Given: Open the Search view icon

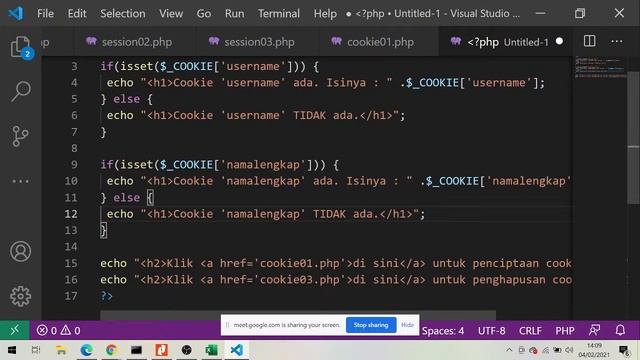Looking at the screenshot, I should click(20, 91).
